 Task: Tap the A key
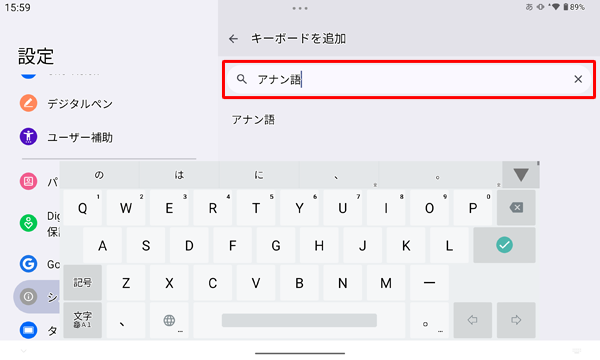(x=103, y=245)
